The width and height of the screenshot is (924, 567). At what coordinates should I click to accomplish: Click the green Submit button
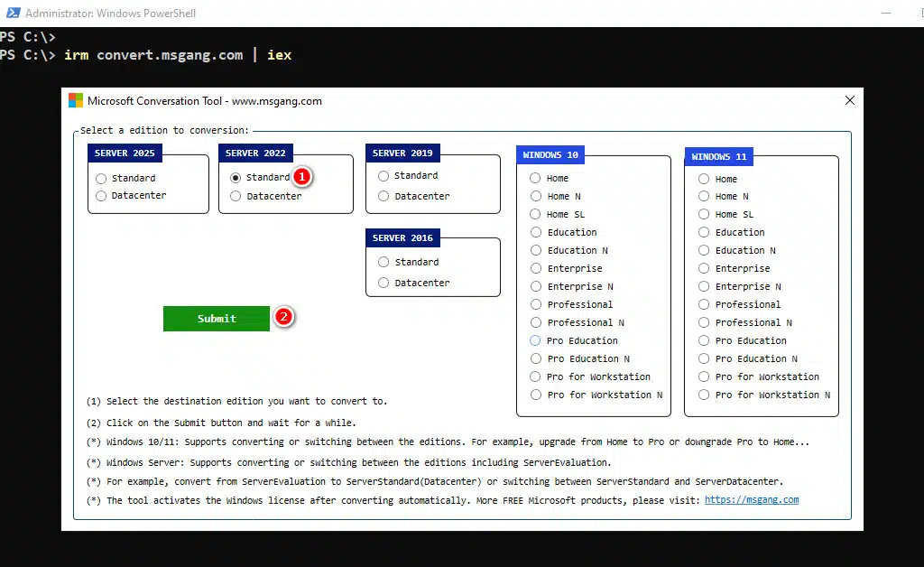pos(217,319)
